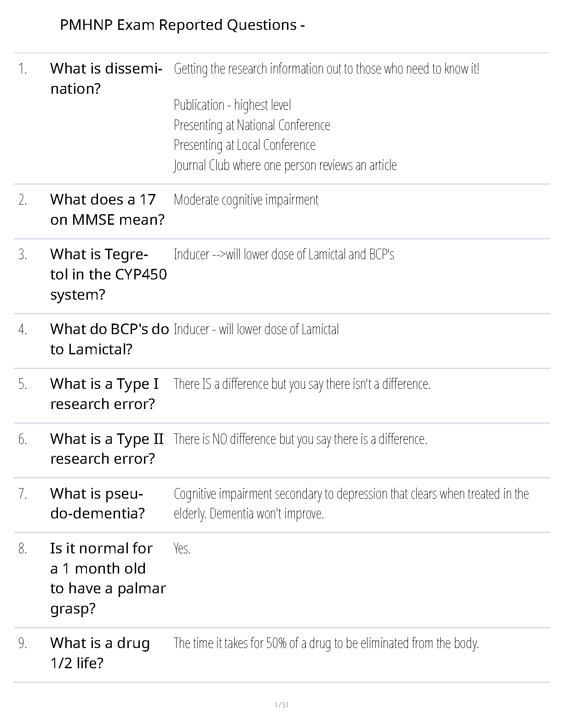This screenshot has width=563, height=728.
Task: Select the question about 17 on MMSE
Action: pyautogui.click(x=107, y=210)
